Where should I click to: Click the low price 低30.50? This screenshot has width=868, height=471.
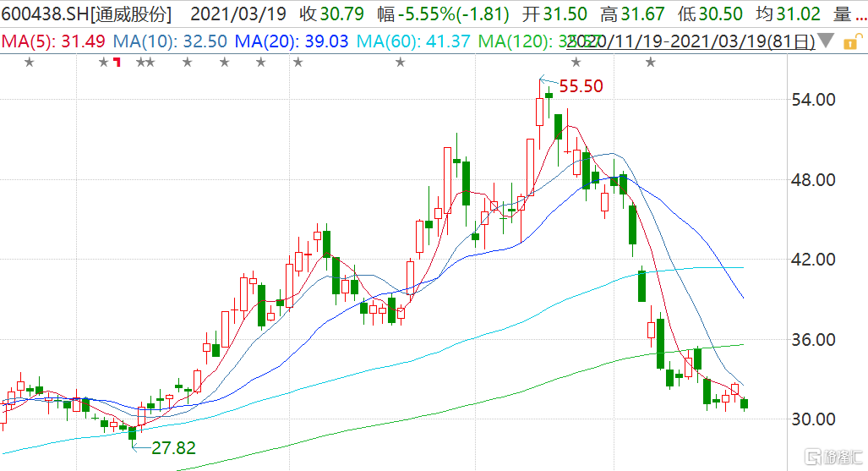(x=710, y=14)
